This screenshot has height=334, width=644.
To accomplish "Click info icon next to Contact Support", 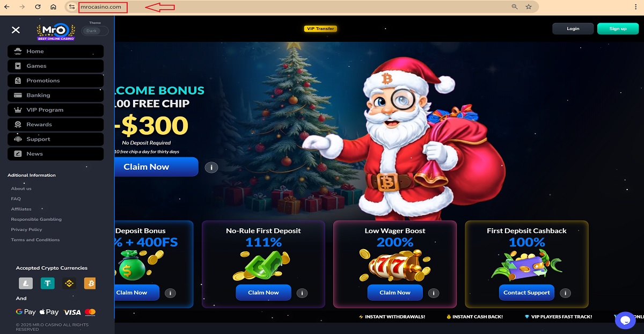I will tap(565, 293).
